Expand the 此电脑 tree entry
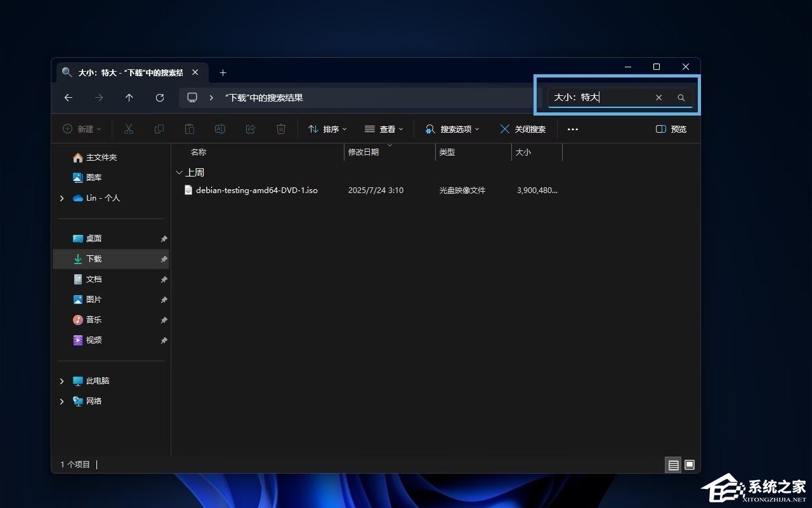This screenshot has height=508, width=812. point(62,380)
